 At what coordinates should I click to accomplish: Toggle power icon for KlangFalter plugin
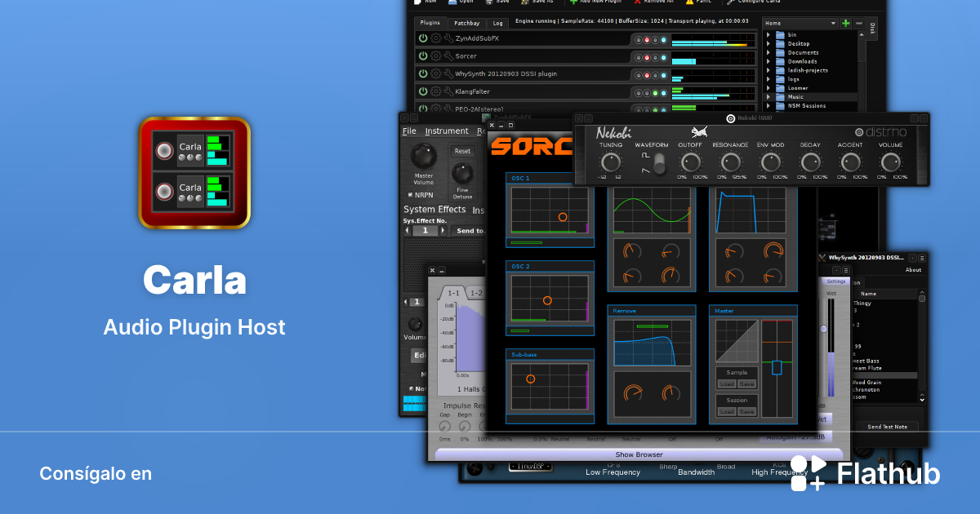click(x=423, y=92)
